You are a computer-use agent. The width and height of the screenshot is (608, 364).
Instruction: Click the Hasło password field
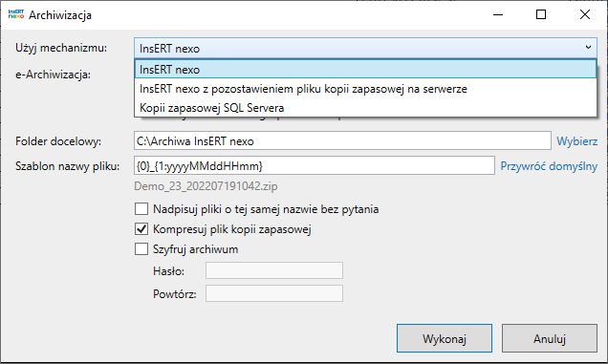pyautogui.click(x=274, y=270)
